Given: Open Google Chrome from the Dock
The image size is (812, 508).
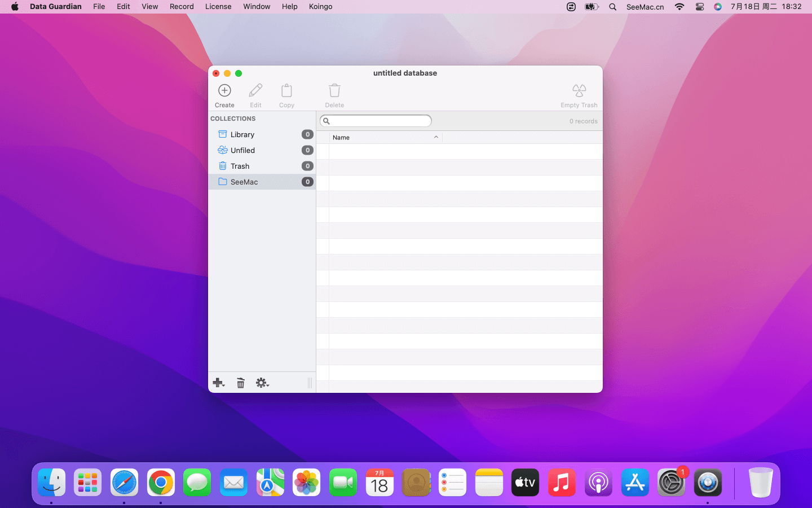Looking at the screenshot, I should 161,483.
